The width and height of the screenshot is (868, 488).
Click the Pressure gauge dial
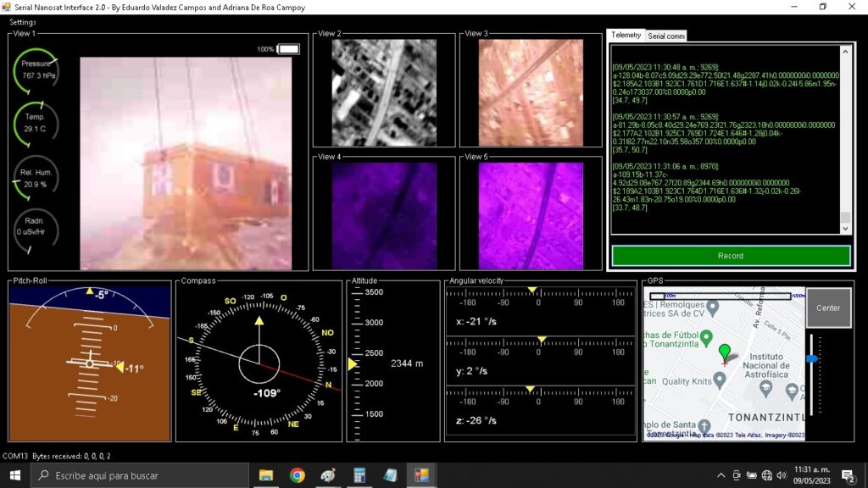pyautogui.click(x=36, y=69)
